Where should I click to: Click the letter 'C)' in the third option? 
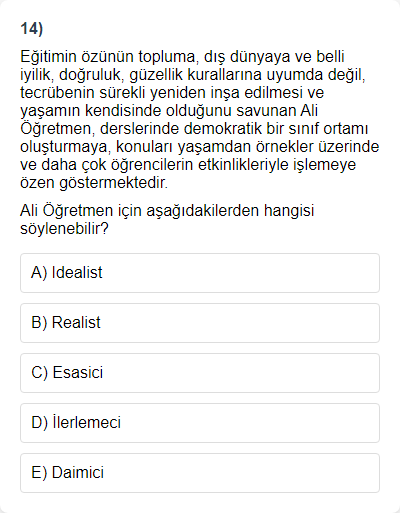[x=40, y=373]
